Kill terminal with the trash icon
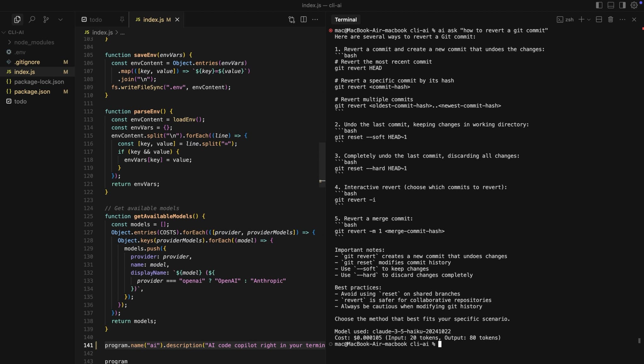Screen dimensions: 644x364 coord(610,19)
